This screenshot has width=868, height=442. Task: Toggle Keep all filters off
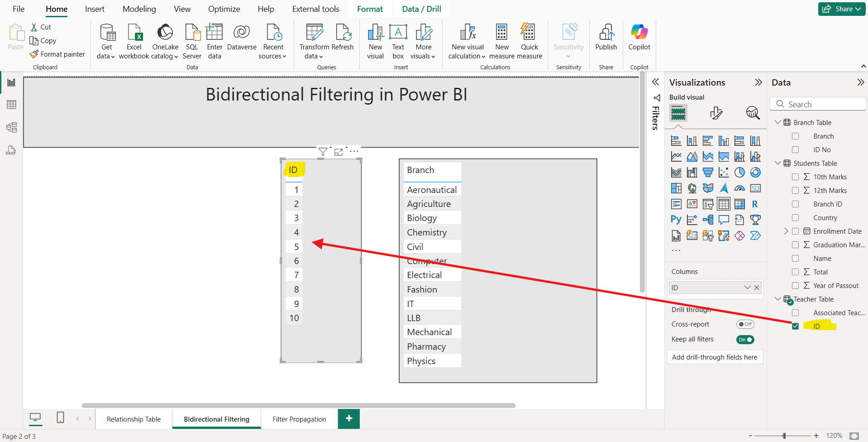pyautogui.click(x=745, y=339)
